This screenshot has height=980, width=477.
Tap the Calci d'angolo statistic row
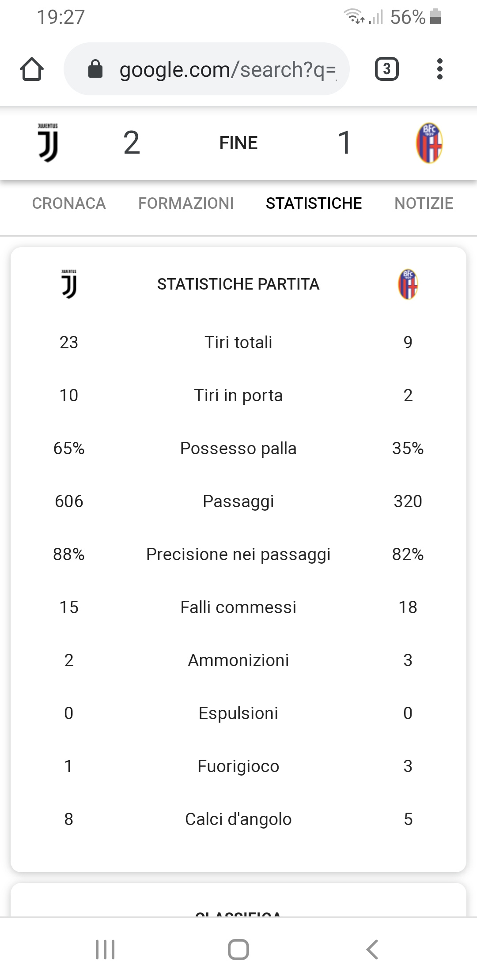(x=238, y=819)
